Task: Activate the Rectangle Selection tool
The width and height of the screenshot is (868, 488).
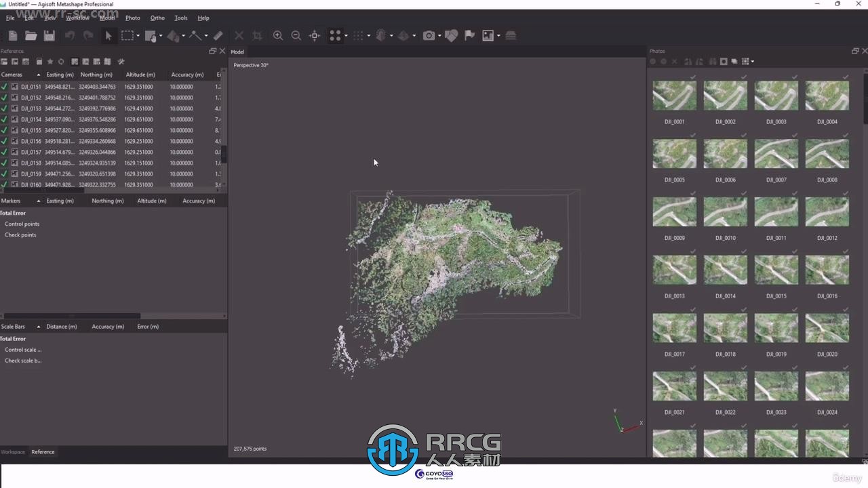Action: pyautogui.click(x=127, y=35)
